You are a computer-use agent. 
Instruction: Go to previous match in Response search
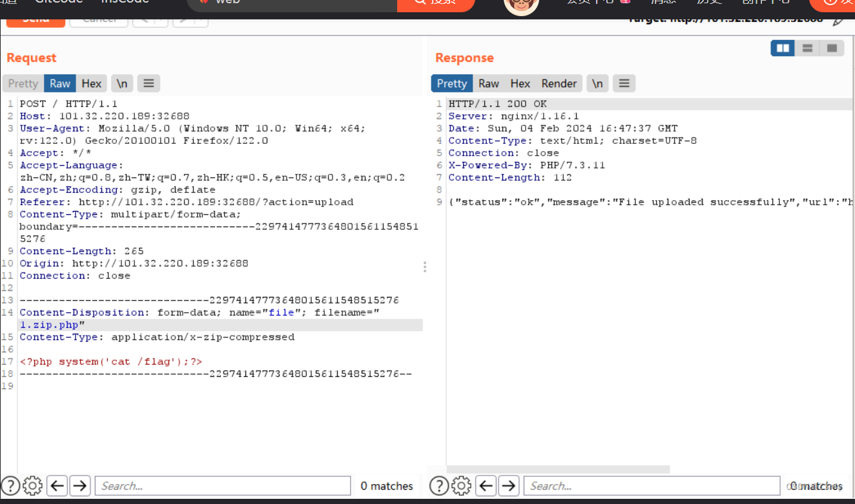coord(486,485)
